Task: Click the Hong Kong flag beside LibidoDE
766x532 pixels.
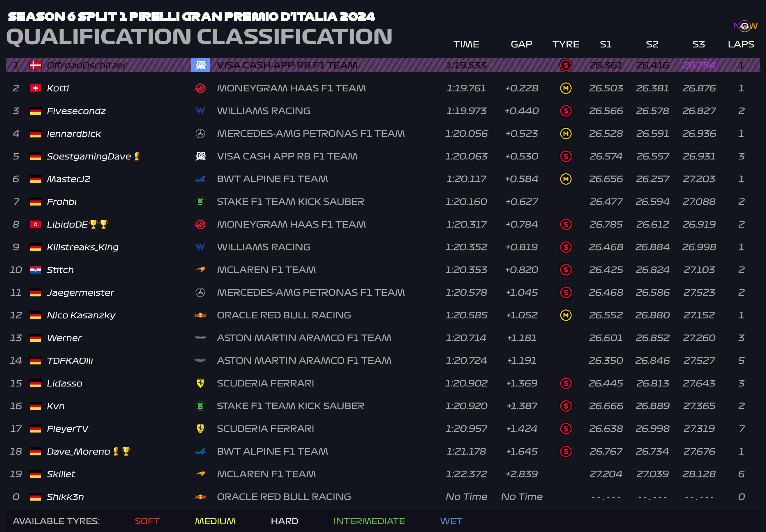Action: coord(35,224)
